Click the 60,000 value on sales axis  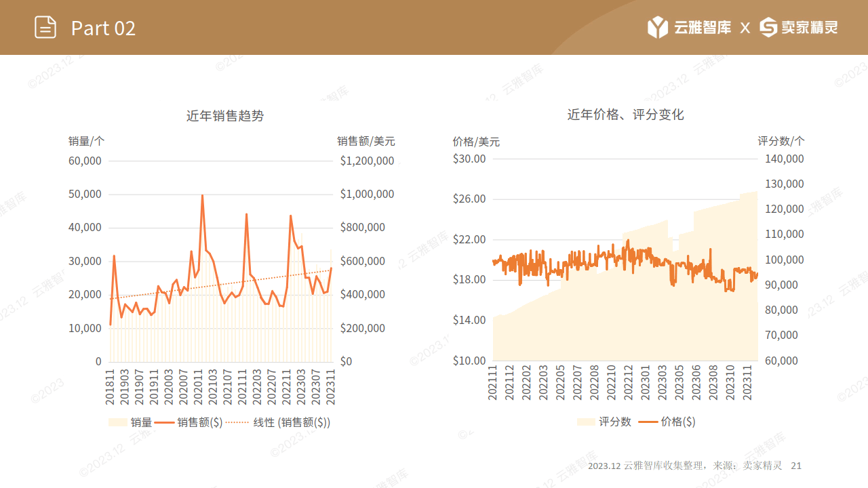[x=85, y=161]
